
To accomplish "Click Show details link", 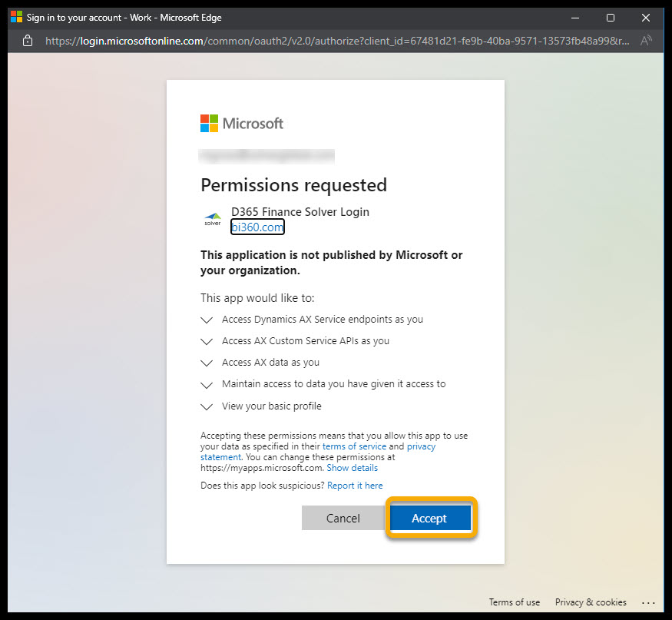I will (353, 468).
